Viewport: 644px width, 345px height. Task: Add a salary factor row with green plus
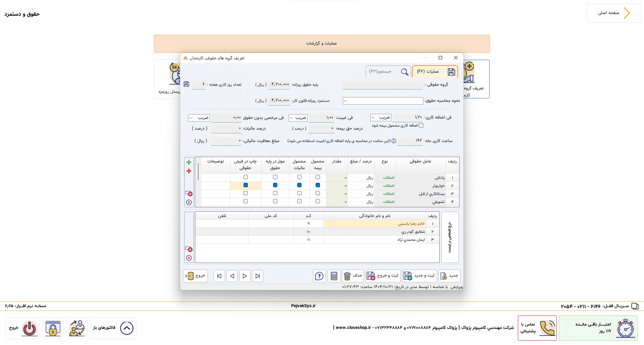pyautogui.click(x=189, y=162)
